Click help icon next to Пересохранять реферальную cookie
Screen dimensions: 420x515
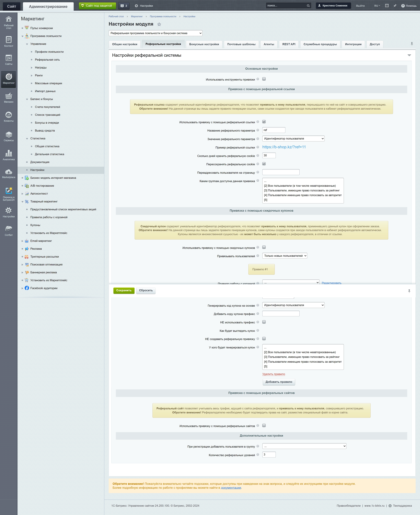coord(258,164)
